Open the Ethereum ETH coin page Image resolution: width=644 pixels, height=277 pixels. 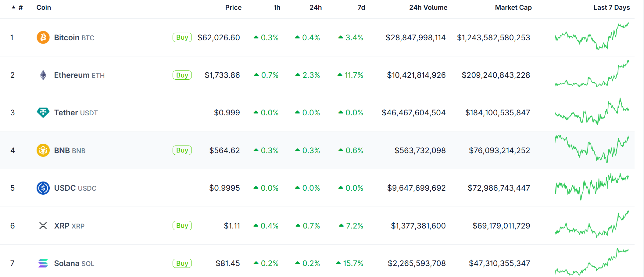coord(79,75)
